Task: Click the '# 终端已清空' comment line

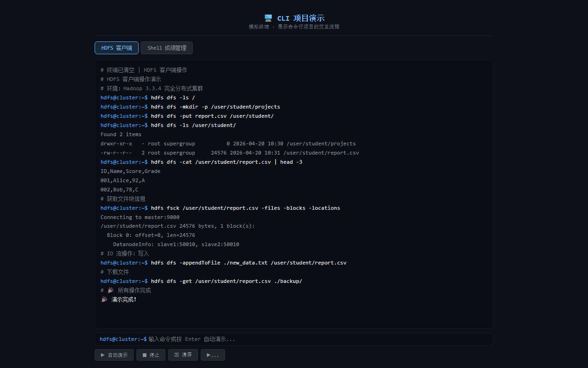Action: (144, 70)
